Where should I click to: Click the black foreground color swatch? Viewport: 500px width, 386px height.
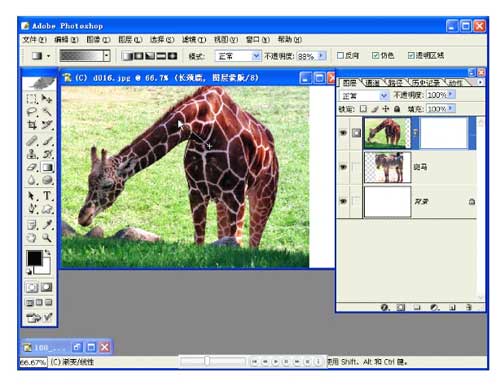(34, 258)
